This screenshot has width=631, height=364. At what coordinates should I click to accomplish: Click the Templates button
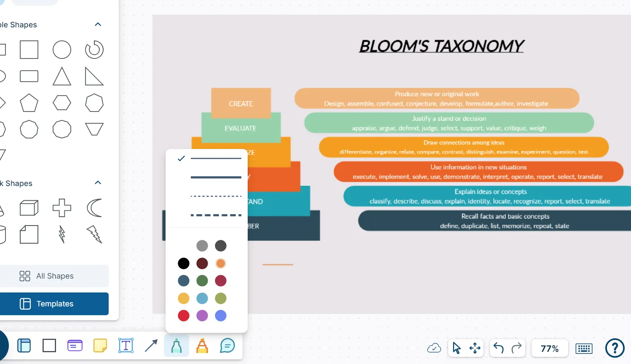54,304
